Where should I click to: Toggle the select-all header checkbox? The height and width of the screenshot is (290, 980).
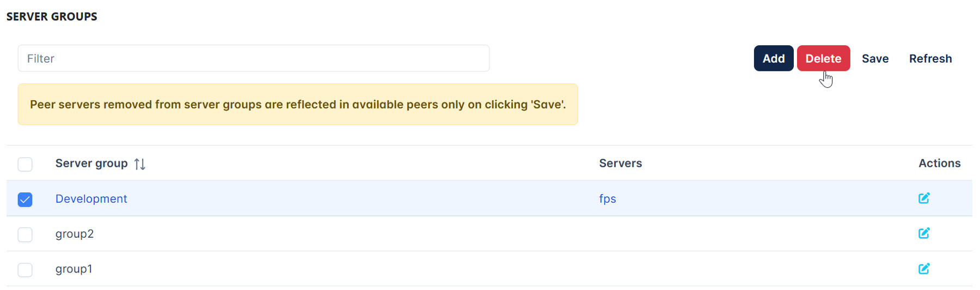(25, 164)
